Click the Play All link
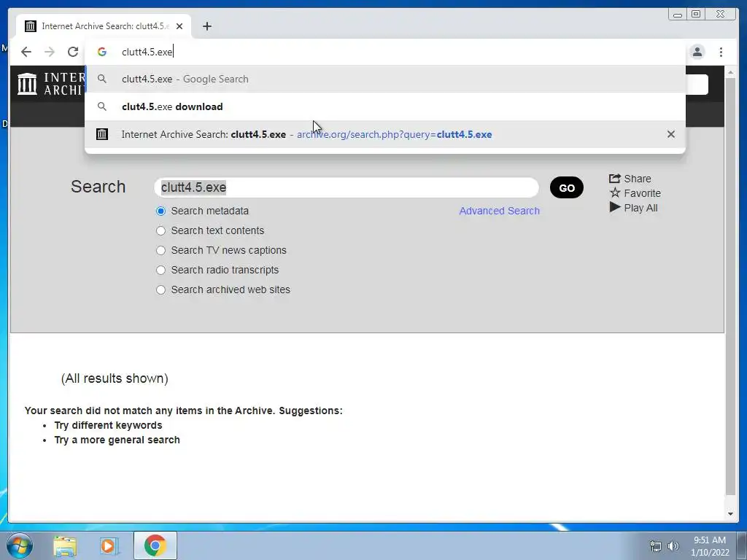This screenshot has width=747, height=560. [x=634, y=208]
